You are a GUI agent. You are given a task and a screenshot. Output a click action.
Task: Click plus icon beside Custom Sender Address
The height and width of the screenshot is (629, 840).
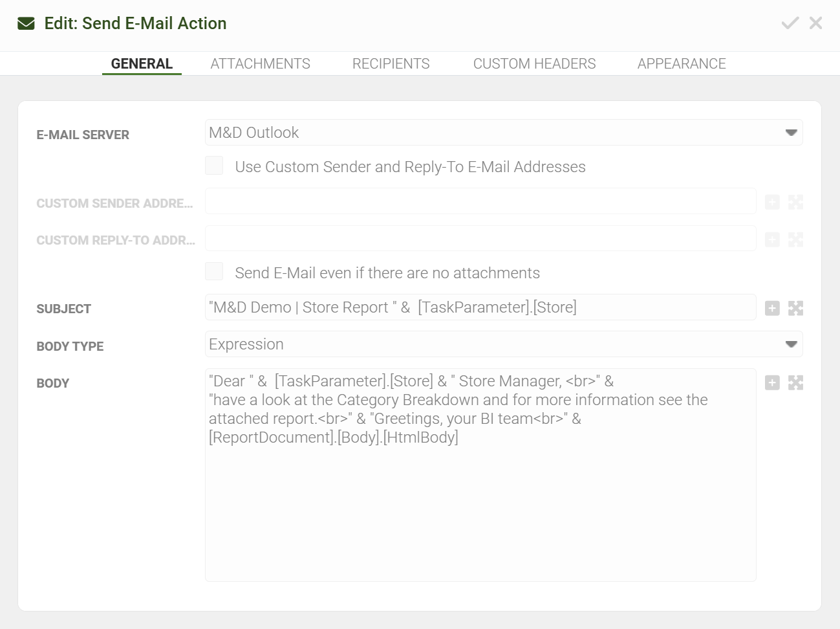(x=772, y=203)
